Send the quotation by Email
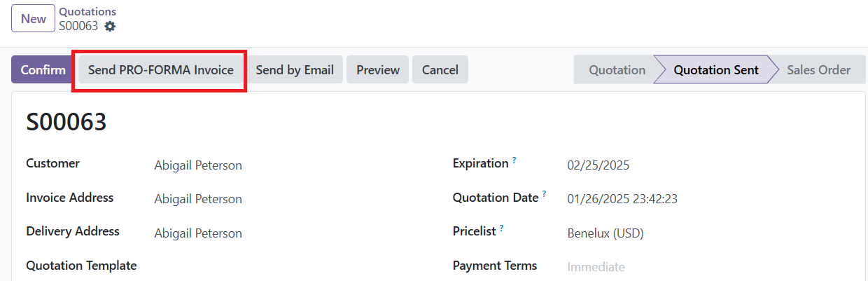This screenshot has height=281, width=868. pyautogui.click(x=295, y=70)
